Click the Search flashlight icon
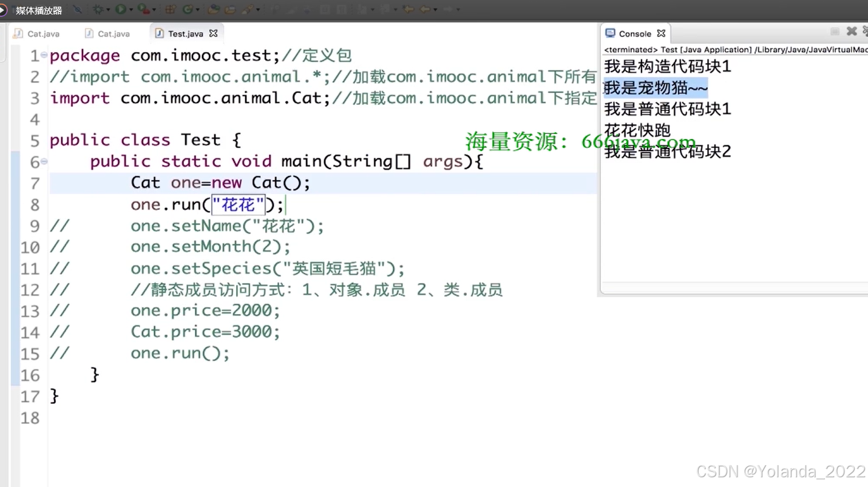868x487 pixels. (x=247, y=10)
